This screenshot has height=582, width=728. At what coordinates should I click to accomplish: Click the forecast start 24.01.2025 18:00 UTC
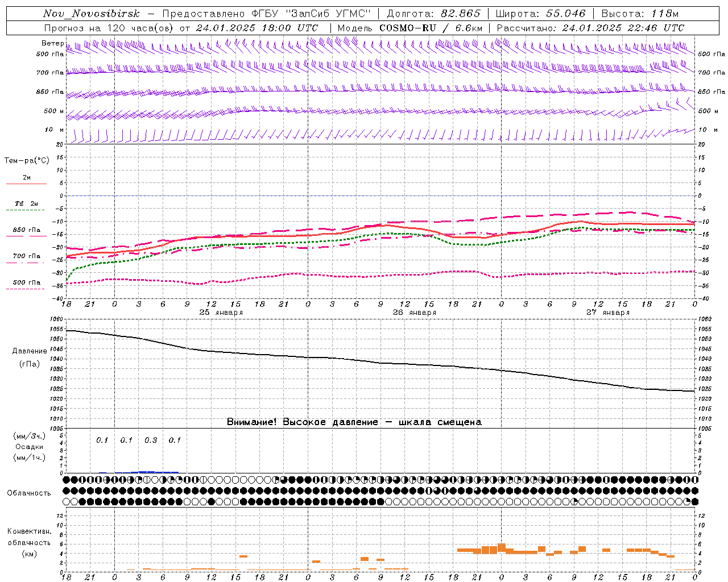coord(257,28)
